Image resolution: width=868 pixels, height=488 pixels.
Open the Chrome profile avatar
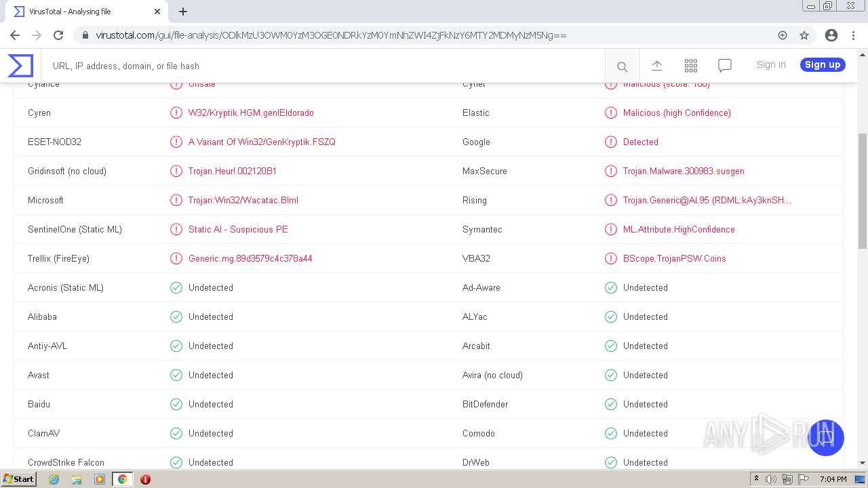(x=831, y=35)
